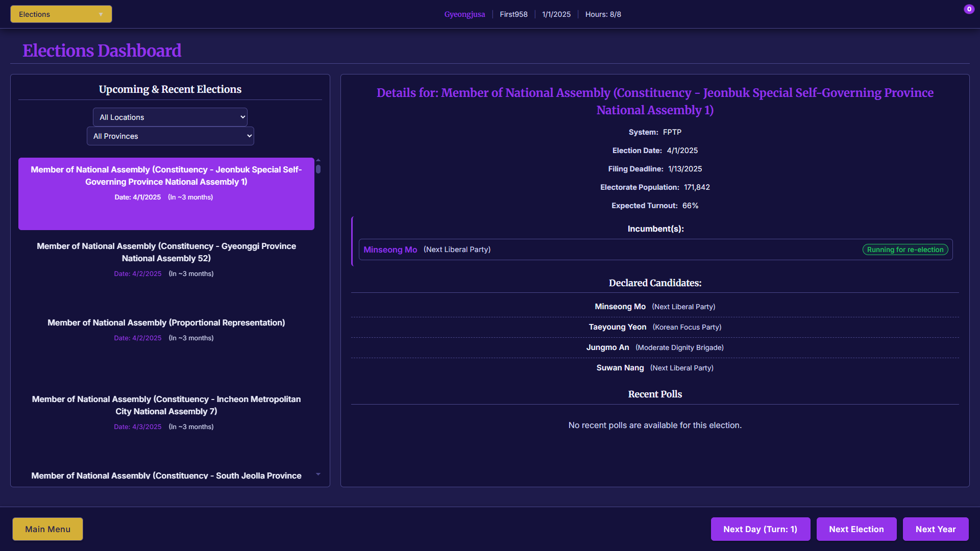
Task: Skip ahead with Next Election button
Action: 856,529
